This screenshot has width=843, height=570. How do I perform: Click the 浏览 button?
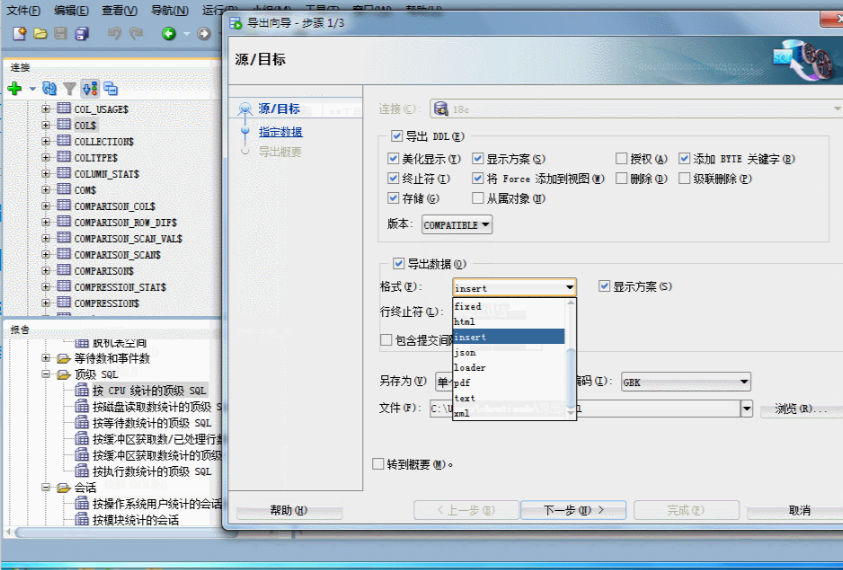pos(801,409)
